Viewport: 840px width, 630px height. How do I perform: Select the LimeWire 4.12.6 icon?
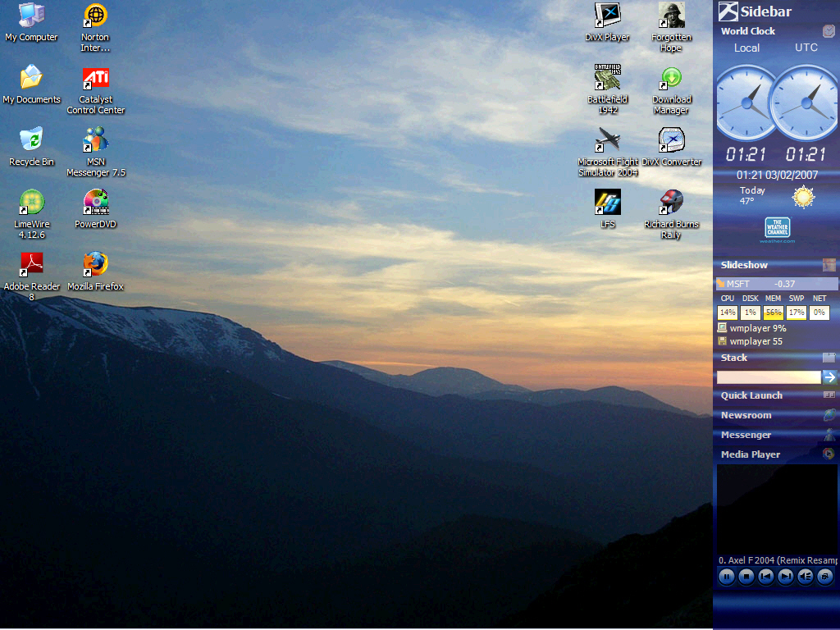pyautogui.click(x=32, y=214)
